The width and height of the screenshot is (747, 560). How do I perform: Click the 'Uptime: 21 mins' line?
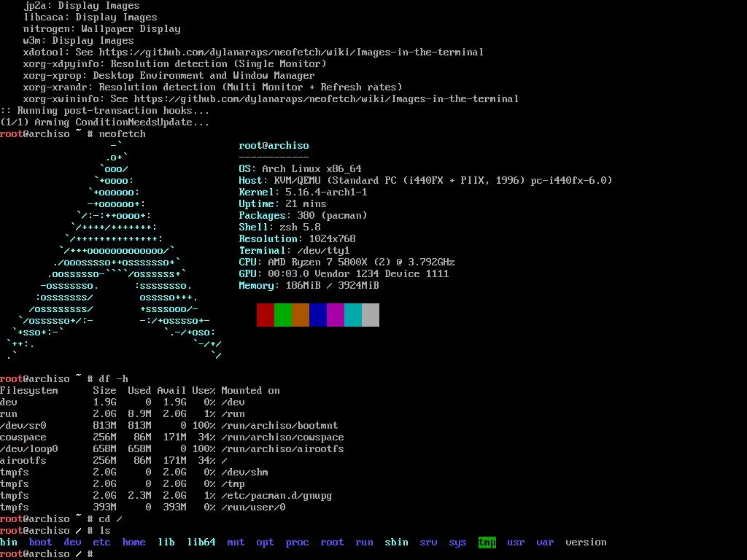pyautogui.click(x=282, y=204)
